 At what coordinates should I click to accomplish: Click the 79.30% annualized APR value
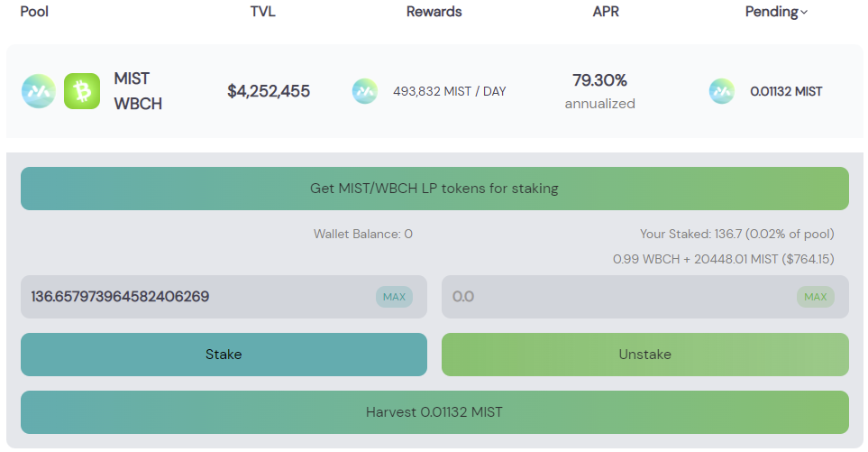[x=600, y=91]
